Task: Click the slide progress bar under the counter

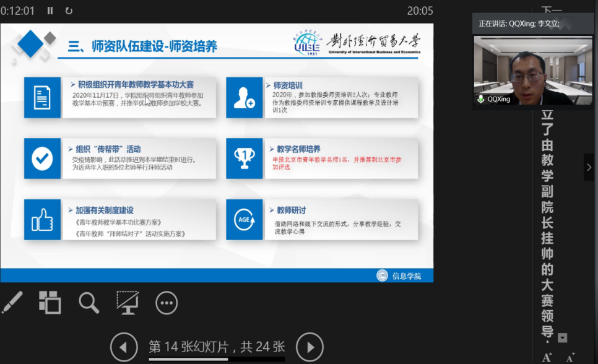Action: pos(217,359)
